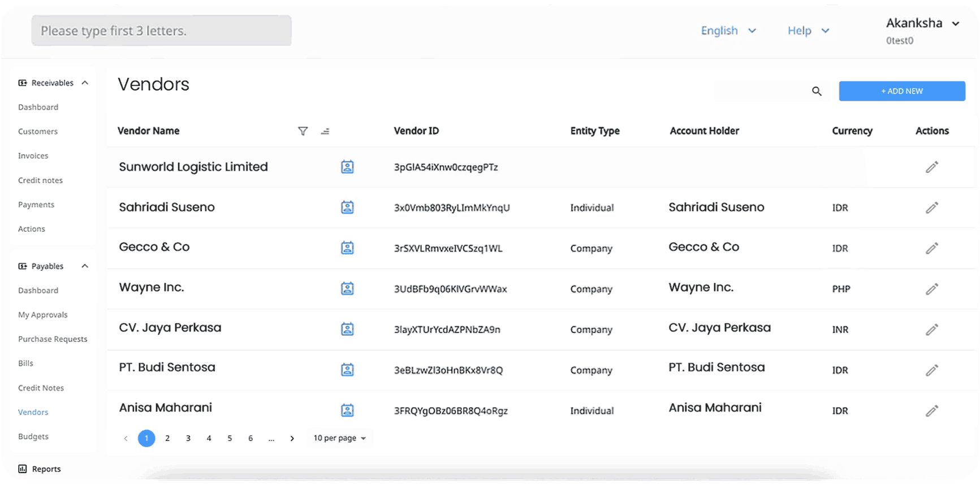Navigate to Payments in sidebar
Viewport: 980px width, 485px height.
[36, 205]
